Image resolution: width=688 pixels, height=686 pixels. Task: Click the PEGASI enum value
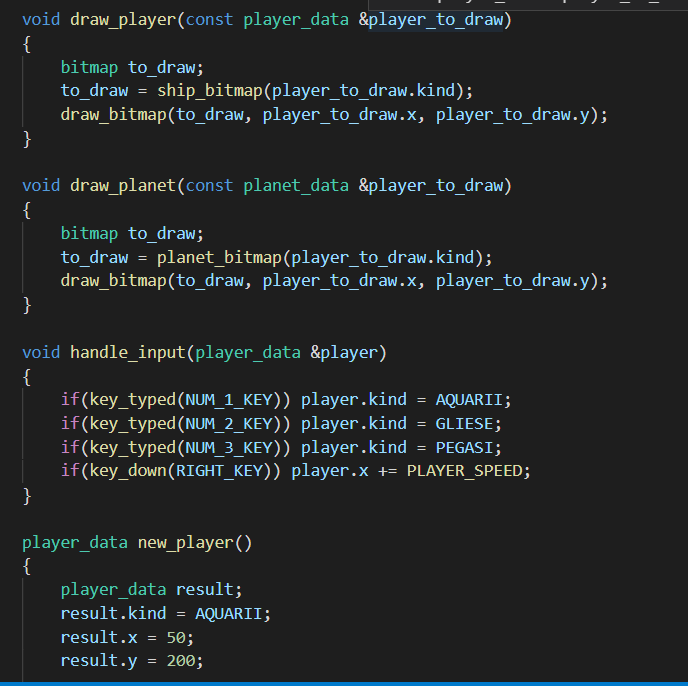point(469,447)
